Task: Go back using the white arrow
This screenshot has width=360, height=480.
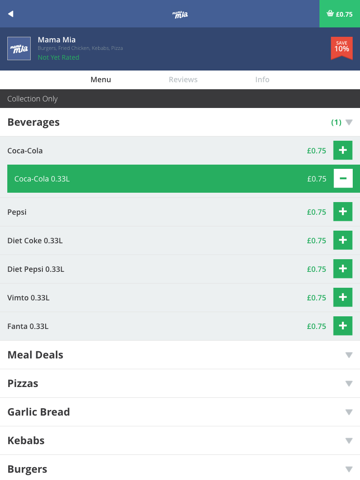Action: point(11,14)
